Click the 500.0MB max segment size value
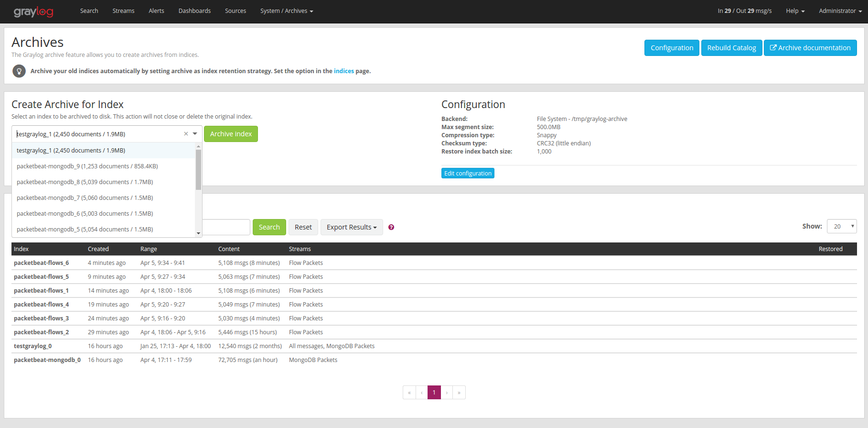The height and width of the screenshot is (428, 868). [x=548, y=127]
